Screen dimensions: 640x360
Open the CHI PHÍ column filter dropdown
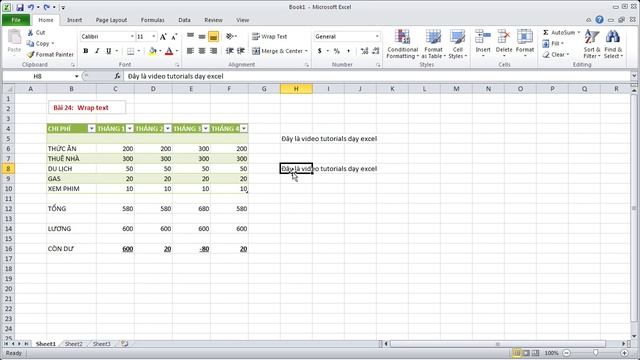click(x=91, y=129)
